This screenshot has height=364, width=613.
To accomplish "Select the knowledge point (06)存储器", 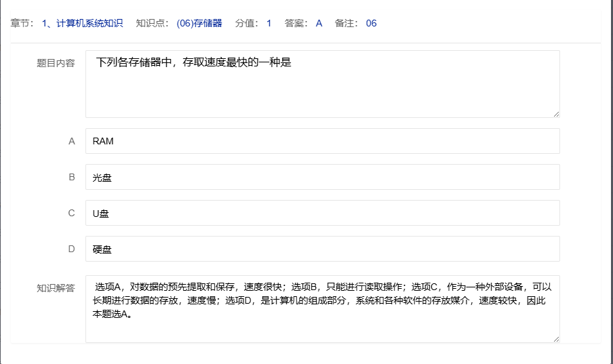I will 199,23.
